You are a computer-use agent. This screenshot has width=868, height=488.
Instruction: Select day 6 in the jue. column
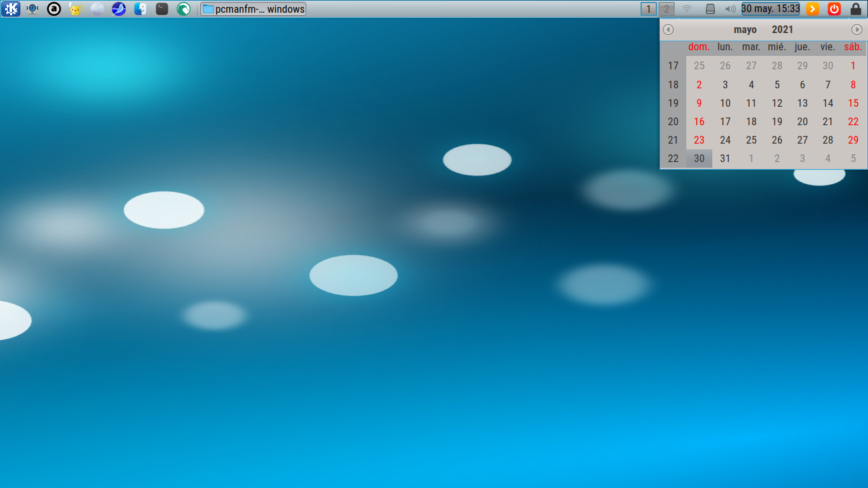click(x=803, y=85)
